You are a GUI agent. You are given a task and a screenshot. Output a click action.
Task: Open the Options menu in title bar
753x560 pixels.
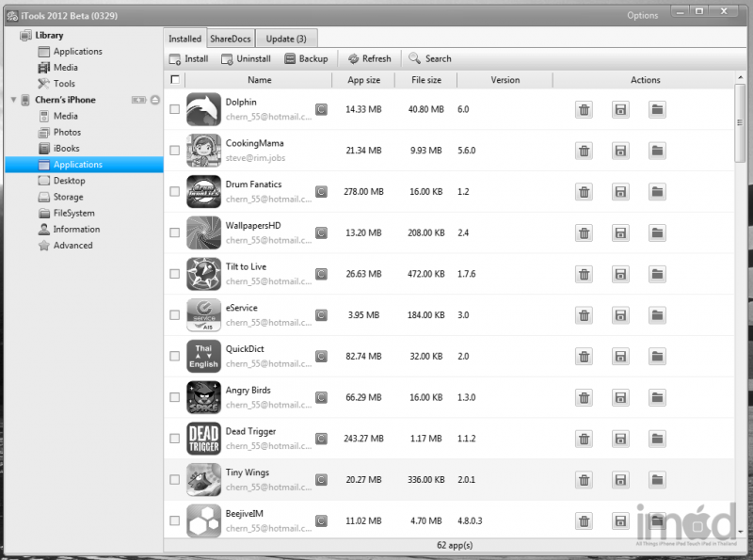coord(642,15)
